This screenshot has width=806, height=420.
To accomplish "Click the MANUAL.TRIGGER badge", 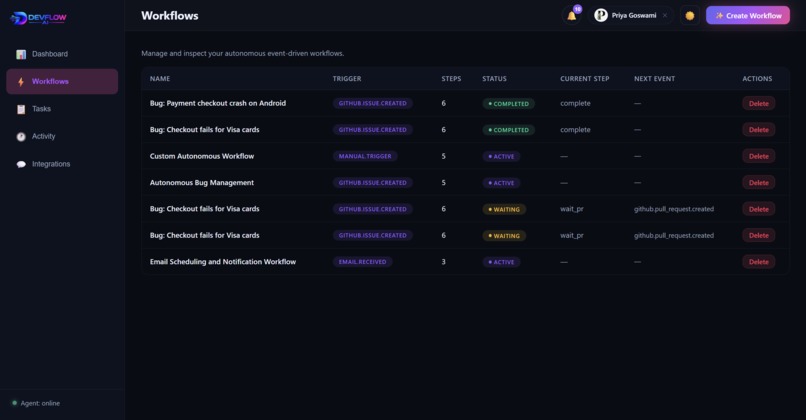I will coord(365,156).
